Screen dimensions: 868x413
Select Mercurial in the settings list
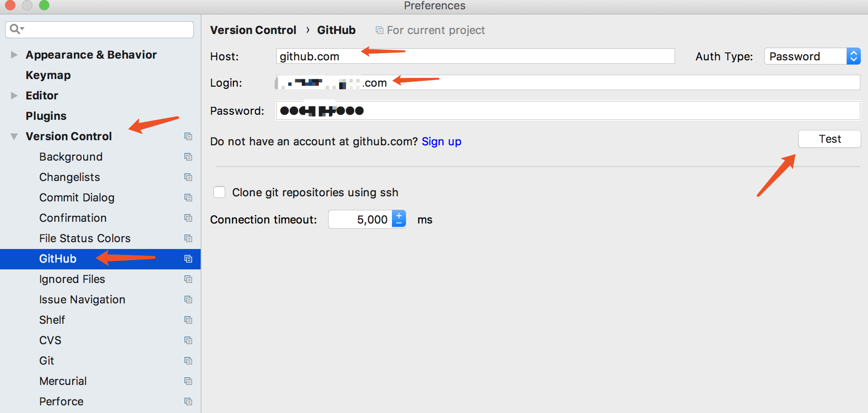point(63,381)
